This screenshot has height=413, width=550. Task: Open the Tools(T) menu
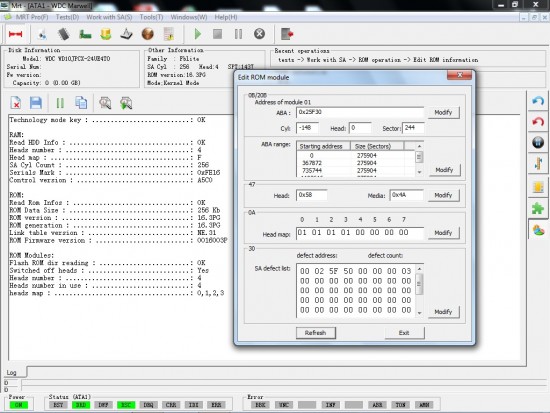pyautogui.click(x=151, y=17)
